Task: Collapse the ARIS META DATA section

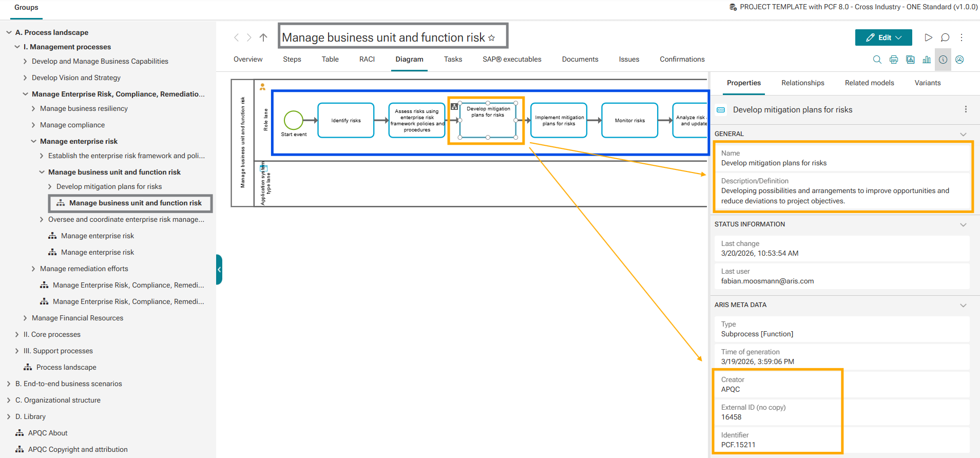Action: (x=963, y=305)
